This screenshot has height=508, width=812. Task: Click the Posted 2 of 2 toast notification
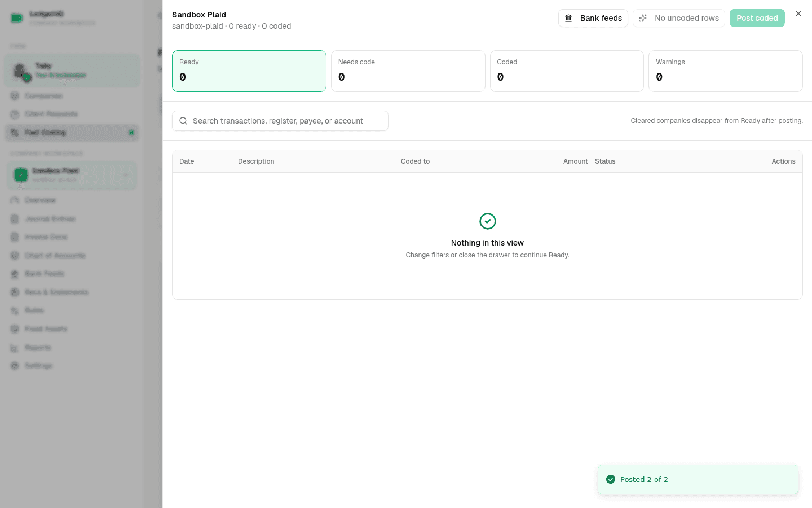click(698, 479)
